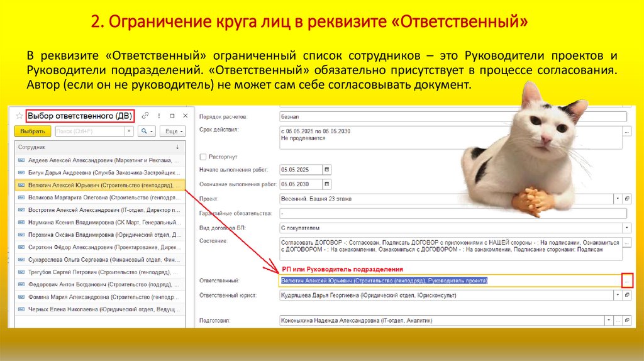The height and width of the screenshot is (361, 644).
Task: Click the row icon next to Порохина Оксана Владимировна
Action: click(21, 235)
